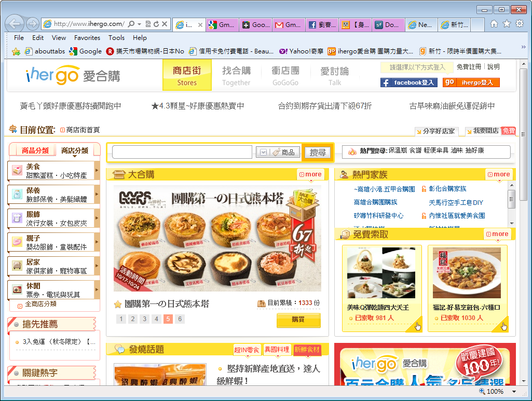Click the 熱門家族 list scrollbar down arrow
The height and width of the screenshot is (401, 532).
click(x=512, y=224)
